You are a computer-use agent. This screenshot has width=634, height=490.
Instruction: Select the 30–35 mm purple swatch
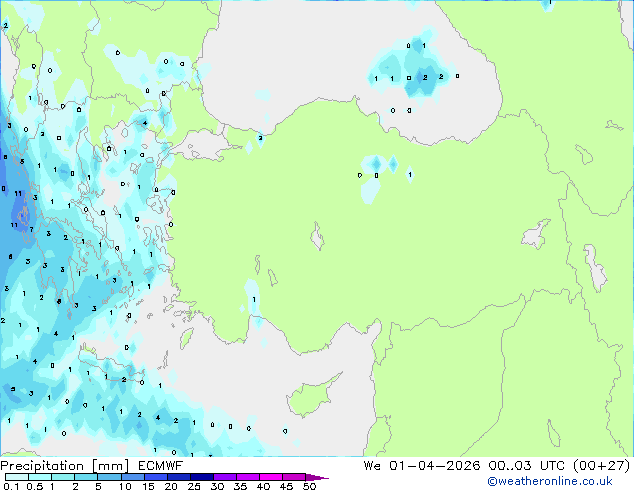[225, 477]
